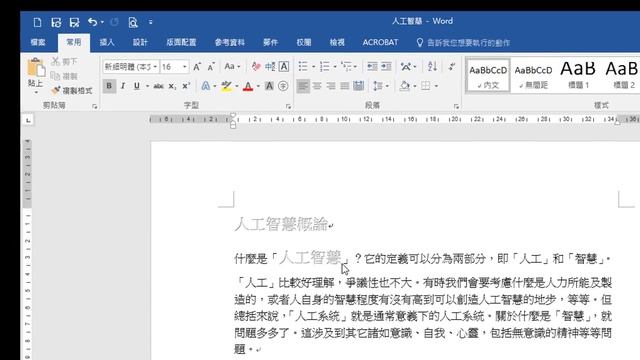Click the Increase font size icon
The width and height of the screenshot is (640, 360).
(x=197, y=67)
